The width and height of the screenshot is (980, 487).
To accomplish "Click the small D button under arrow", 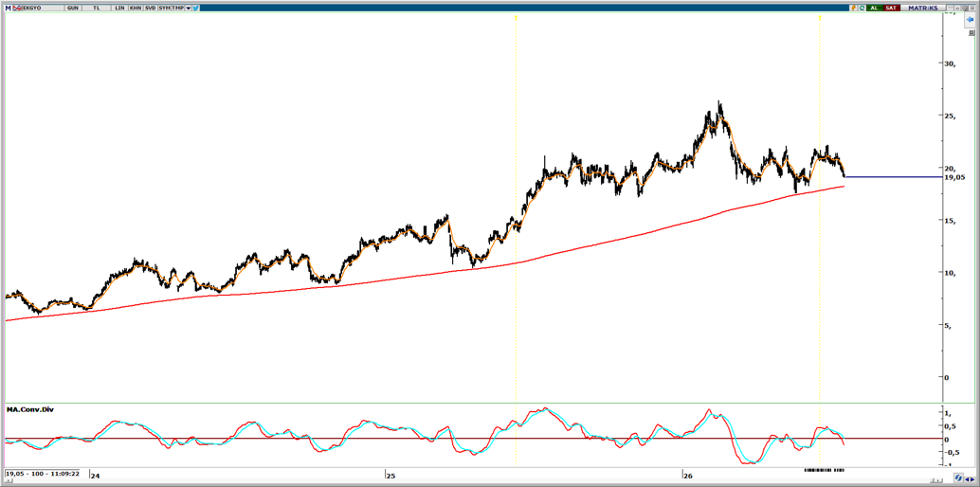I will coord(971,32).
